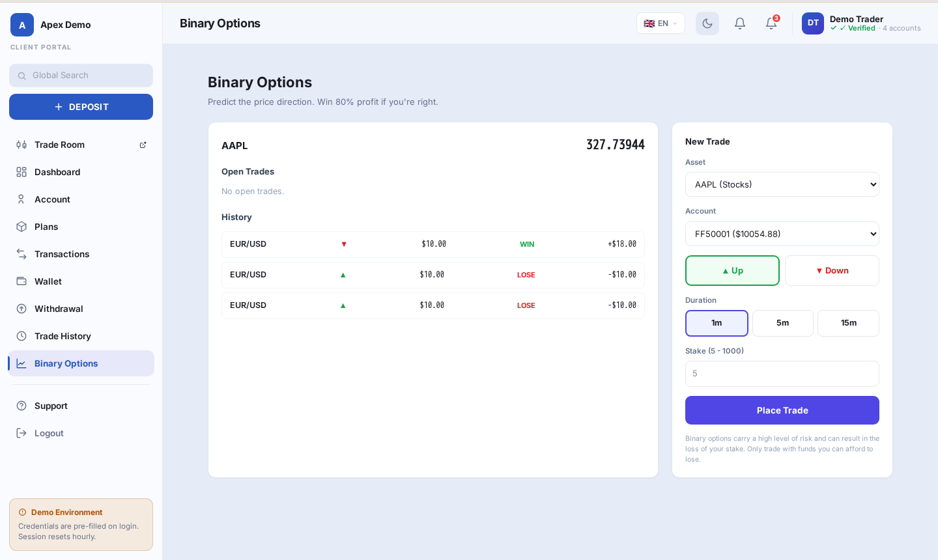The image size is (938, 560).
Task: Click the DT user avatar
Action: [813, 23]
